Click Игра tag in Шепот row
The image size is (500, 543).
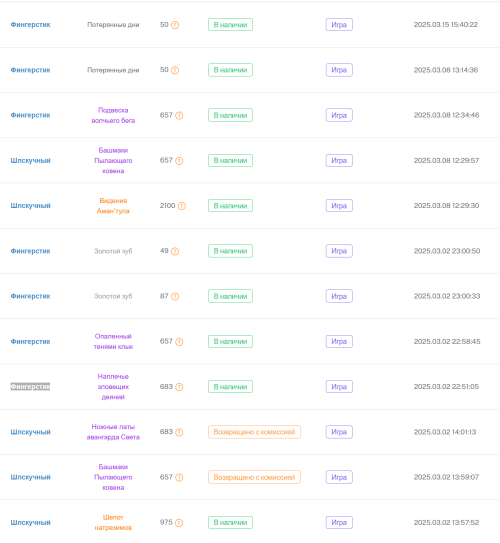click(x=339, y=522)
